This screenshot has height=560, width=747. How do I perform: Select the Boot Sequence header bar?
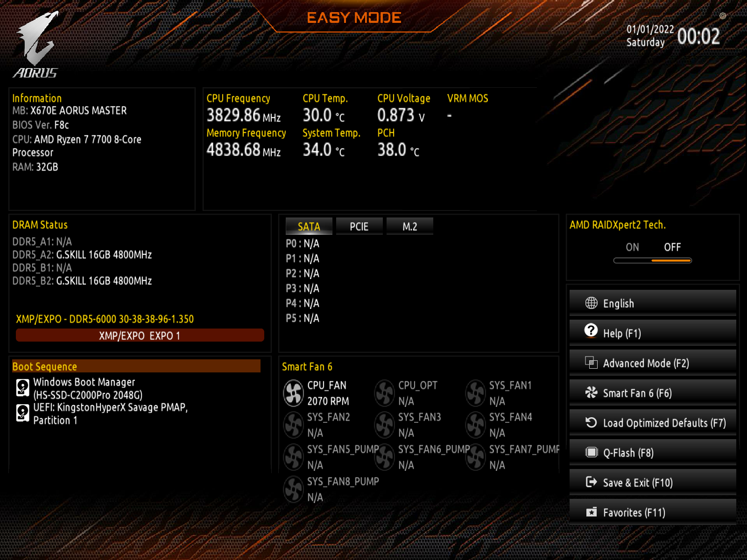[x=136, y=366]
